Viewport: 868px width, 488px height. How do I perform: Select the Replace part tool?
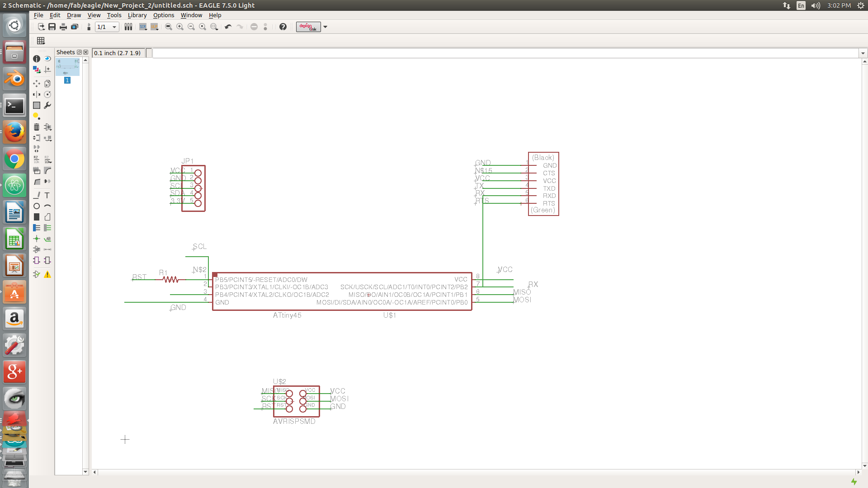click(47, 138)
